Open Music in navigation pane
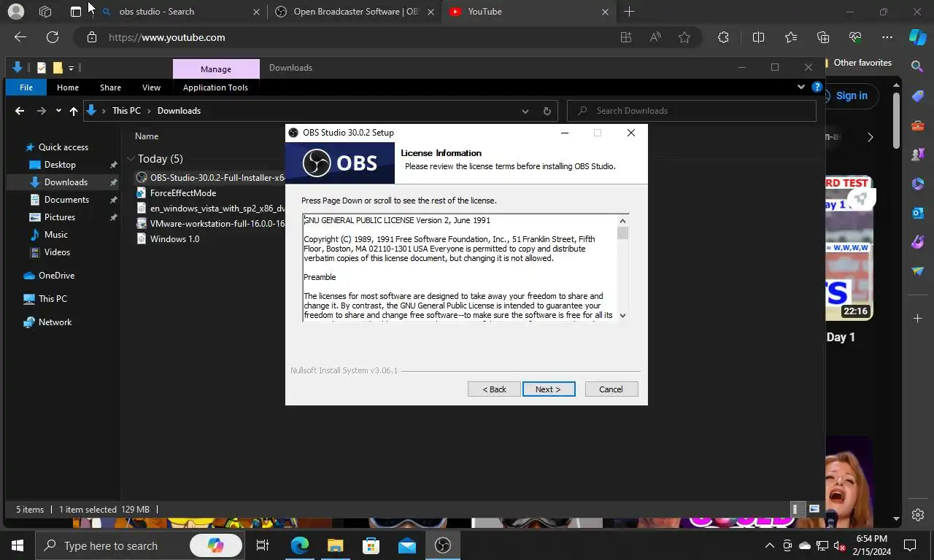 [56, 235]
